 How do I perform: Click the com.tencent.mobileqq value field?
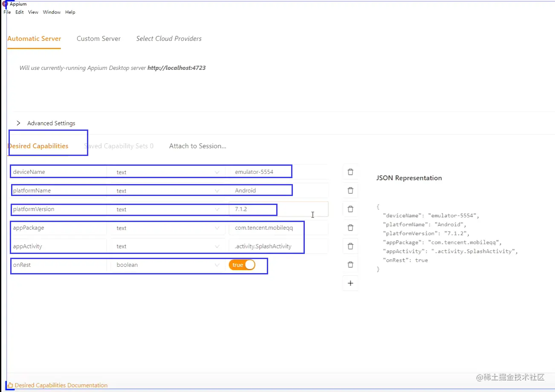click(x=278, y=228)
